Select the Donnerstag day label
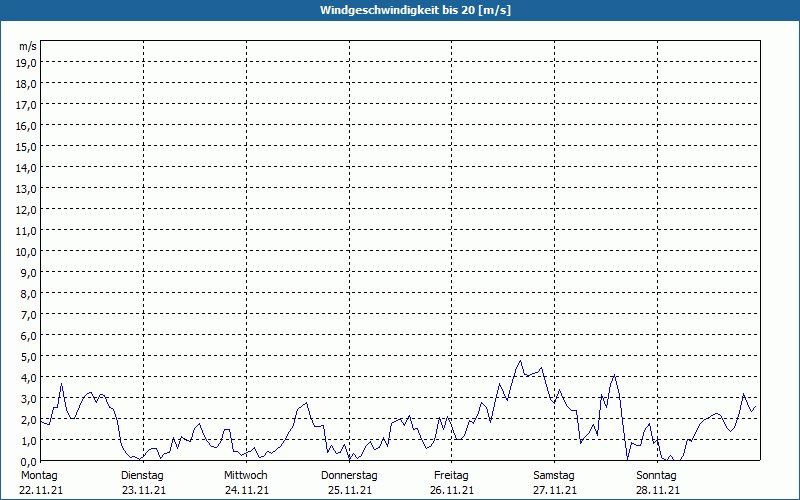Screen dimensions: 800x500 (x=349, y=475)
